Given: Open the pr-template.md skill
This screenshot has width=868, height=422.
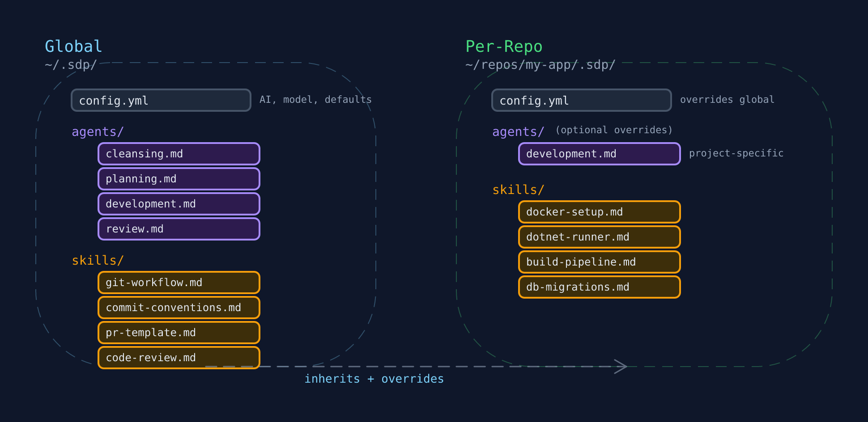Looking at the screenshot, I should pyautogui.click(x=179, y=333).
